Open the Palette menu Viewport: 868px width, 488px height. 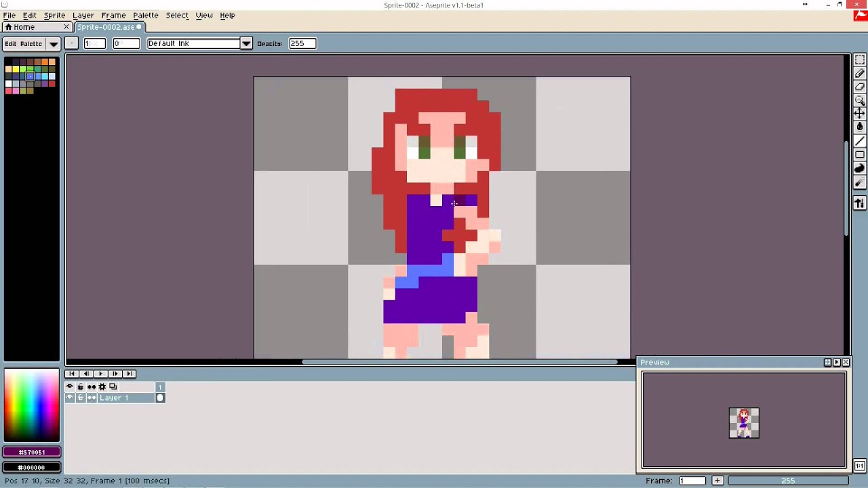146,15
